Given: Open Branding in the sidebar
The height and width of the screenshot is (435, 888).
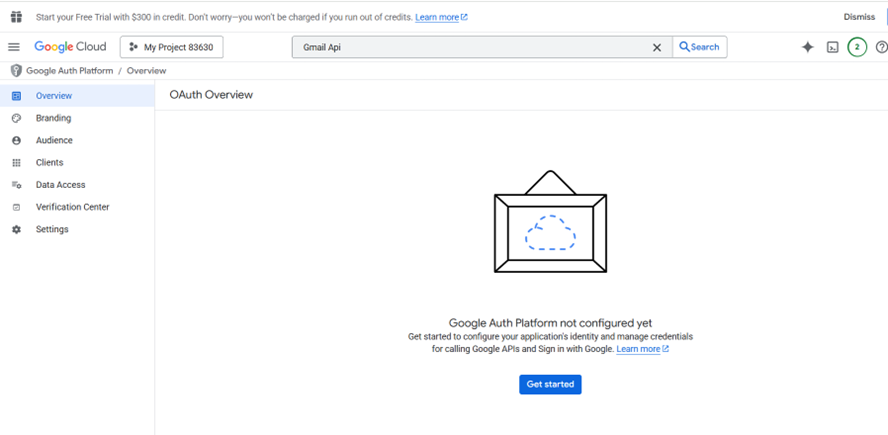Looking at the screenshot, I should [x=77, y=118].
